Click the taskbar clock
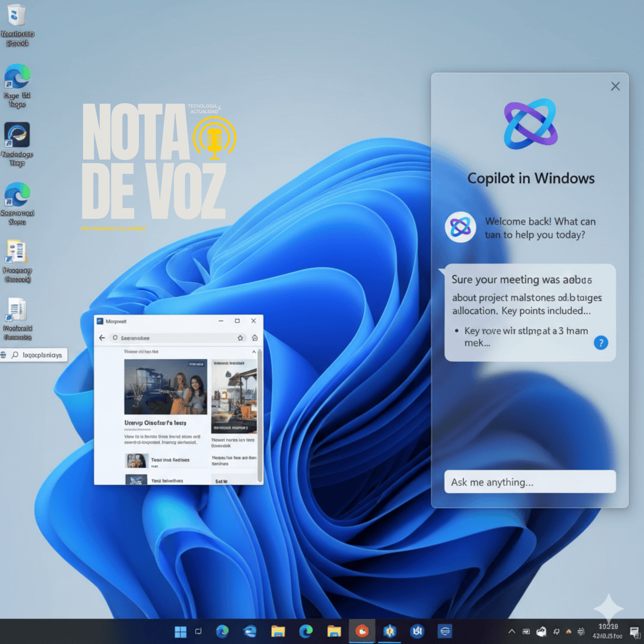This screenshot has height=644, width=644. [608, 631]
